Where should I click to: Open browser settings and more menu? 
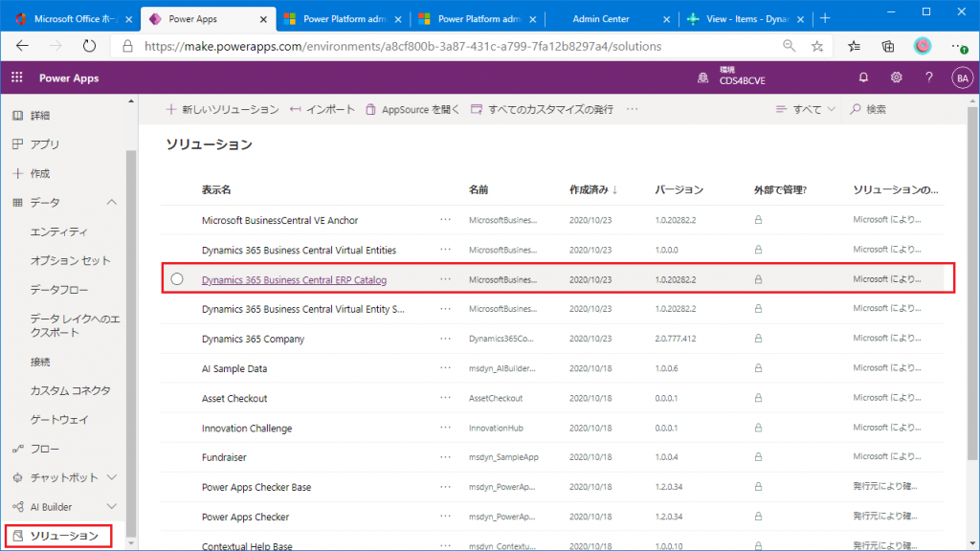tap(958, 46)
